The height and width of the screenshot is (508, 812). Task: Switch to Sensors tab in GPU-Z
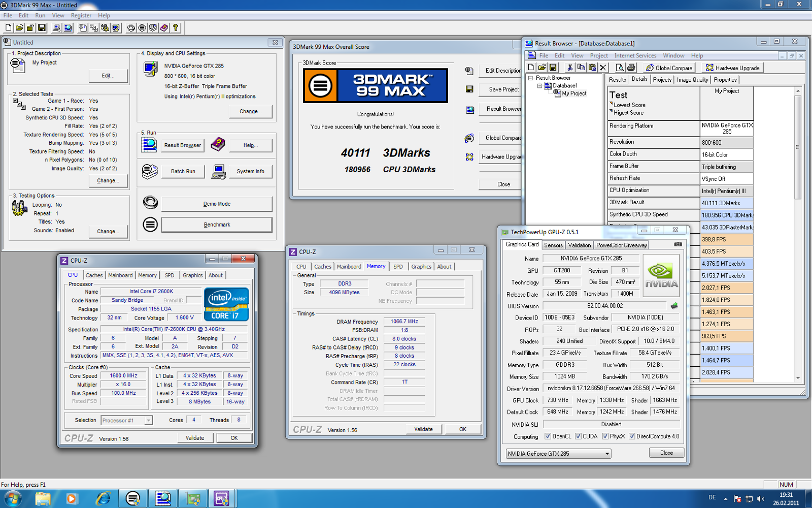(x=553, y=245)
